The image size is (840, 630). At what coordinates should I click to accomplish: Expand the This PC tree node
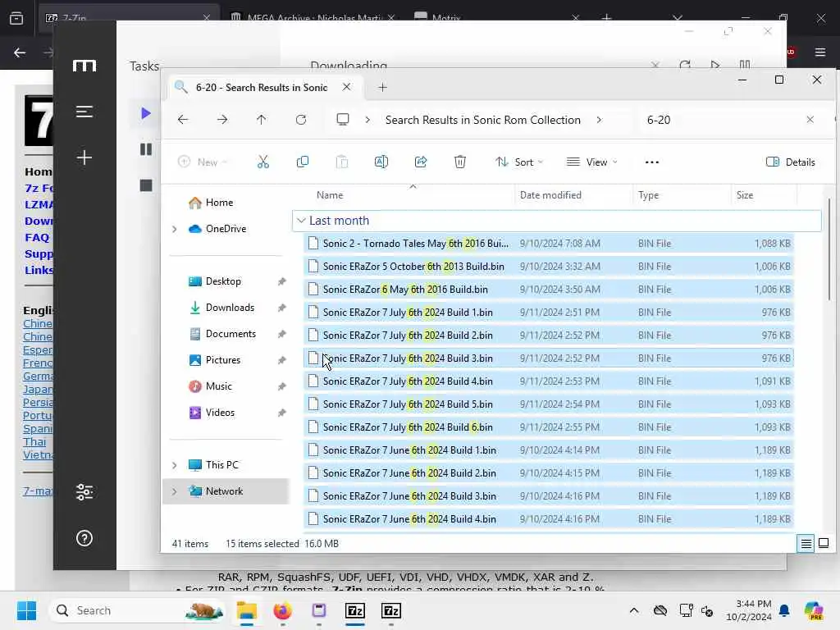coord(175,466)
